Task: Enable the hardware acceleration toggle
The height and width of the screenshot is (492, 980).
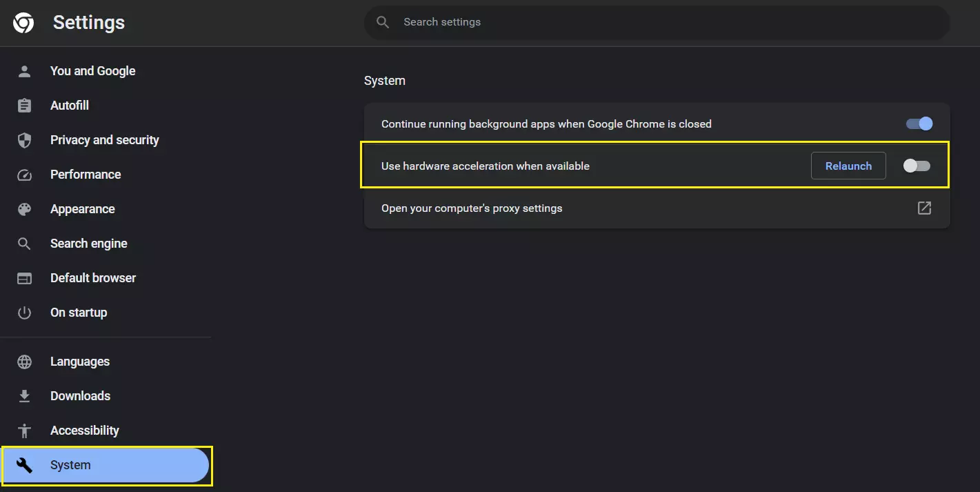Action: [x=917, y=166]
